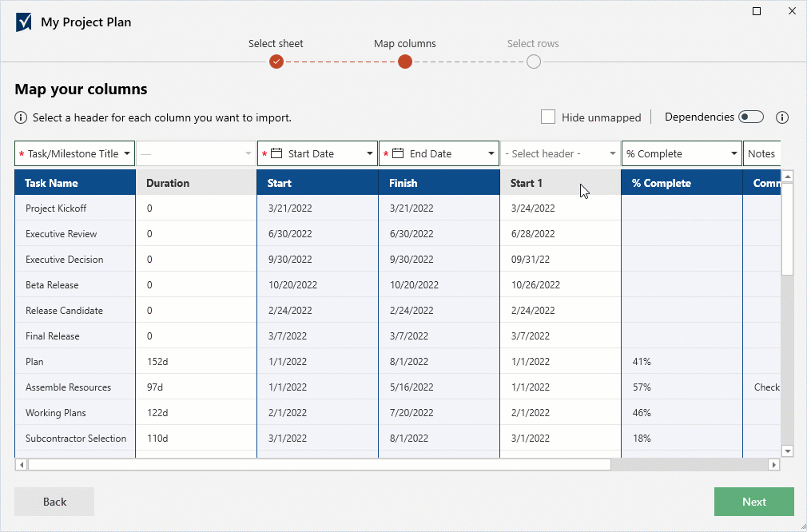
Task: Click the horizontal scrollbar thumb
Action: tap(319, 465)
